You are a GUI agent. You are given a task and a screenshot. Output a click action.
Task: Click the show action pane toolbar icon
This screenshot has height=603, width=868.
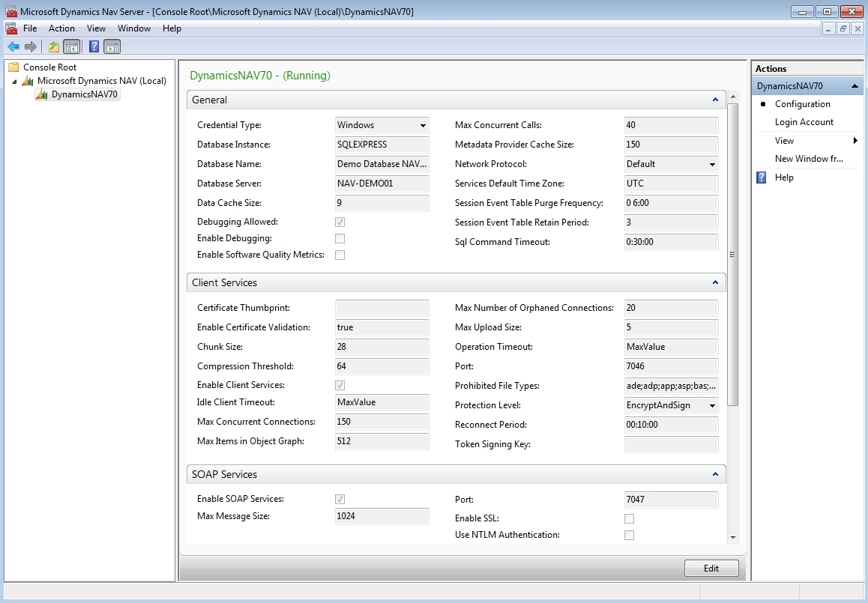110,46
